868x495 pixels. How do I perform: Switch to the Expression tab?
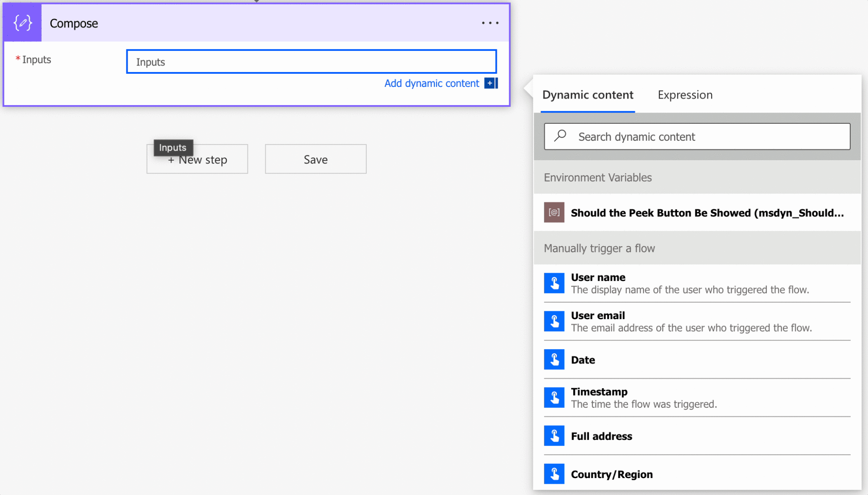[x=685, y=95]
